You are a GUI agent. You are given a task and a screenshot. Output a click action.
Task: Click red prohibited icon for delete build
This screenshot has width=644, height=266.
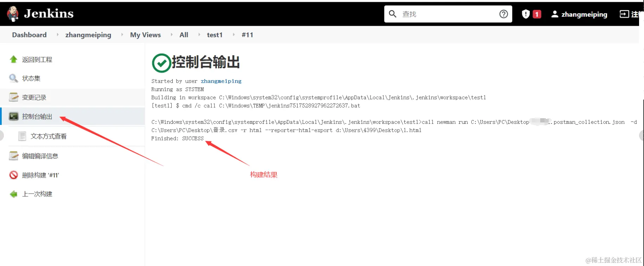point(13,175)
